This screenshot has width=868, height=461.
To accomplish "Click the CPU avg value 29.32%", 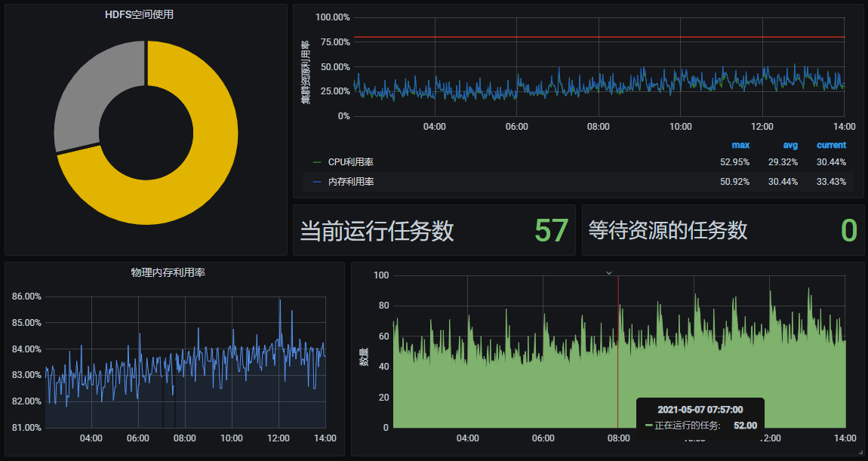I will 783,162.
